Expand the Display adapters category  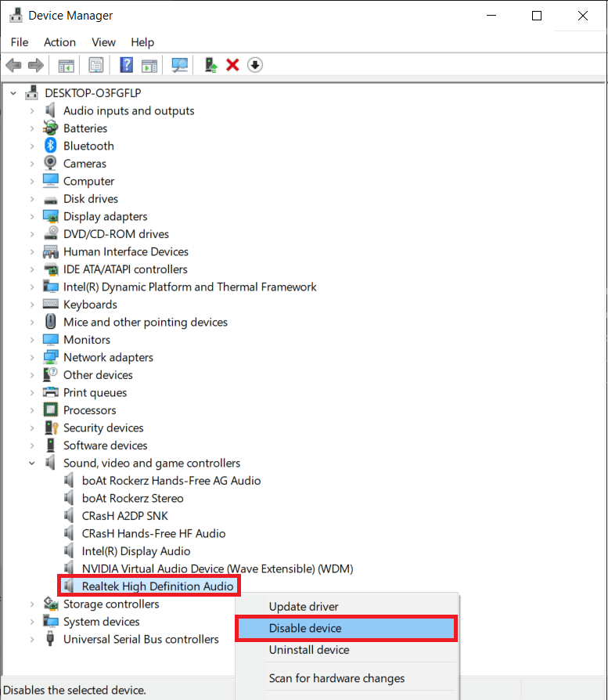click(x=32, y=217)
